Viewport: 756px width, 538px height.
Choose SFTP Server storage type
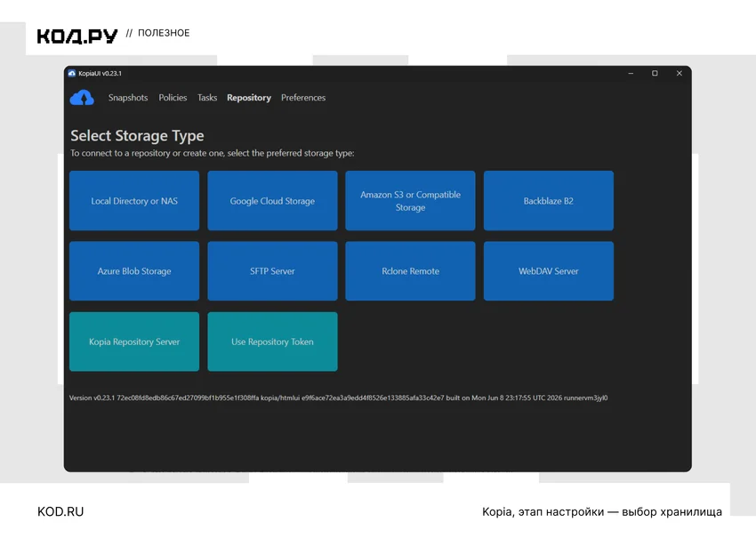coord(272,271)
